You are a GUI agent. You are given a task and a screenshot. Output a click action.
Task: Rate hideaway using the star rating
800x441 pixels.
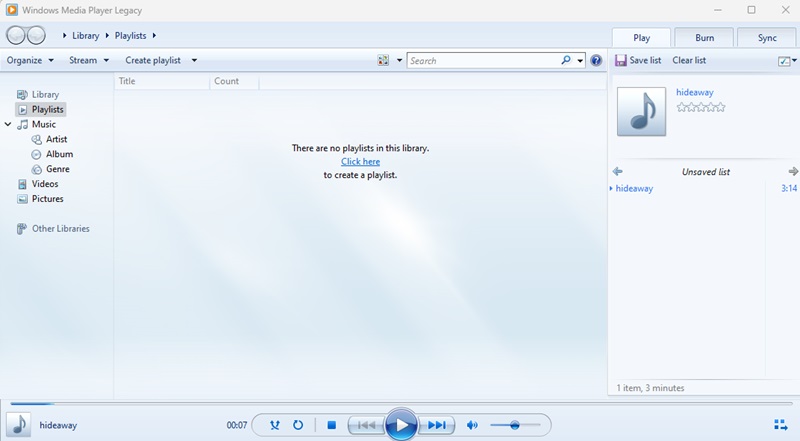pos(701,107)
